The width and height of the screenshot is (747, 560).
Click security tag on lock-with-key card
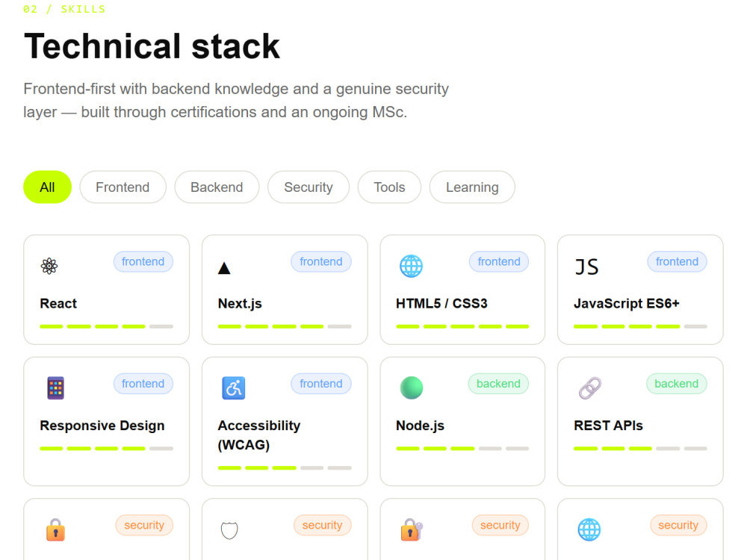[x=500, y=525]
